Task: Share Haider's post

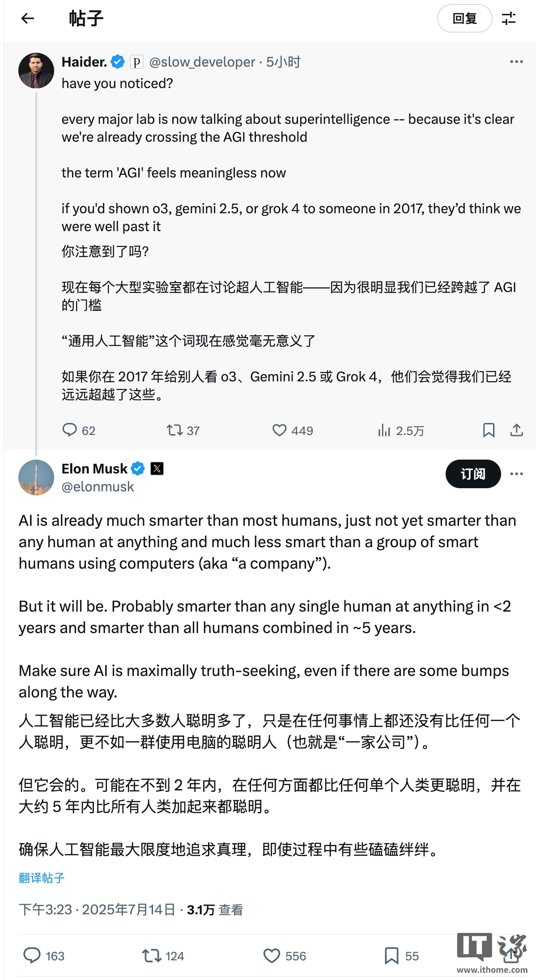Action: click(516, 430)
